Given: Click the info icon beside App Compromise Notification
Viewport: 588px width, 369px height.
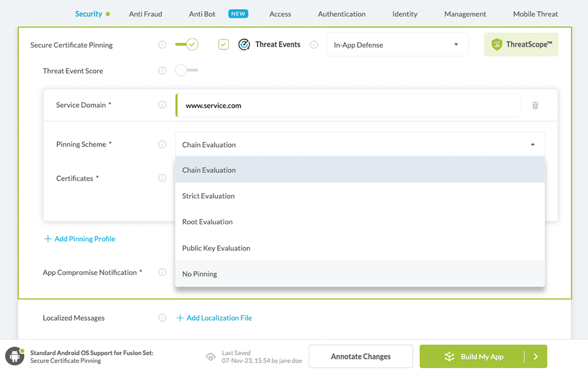Looking at the screenshot, I should (162, 272).
